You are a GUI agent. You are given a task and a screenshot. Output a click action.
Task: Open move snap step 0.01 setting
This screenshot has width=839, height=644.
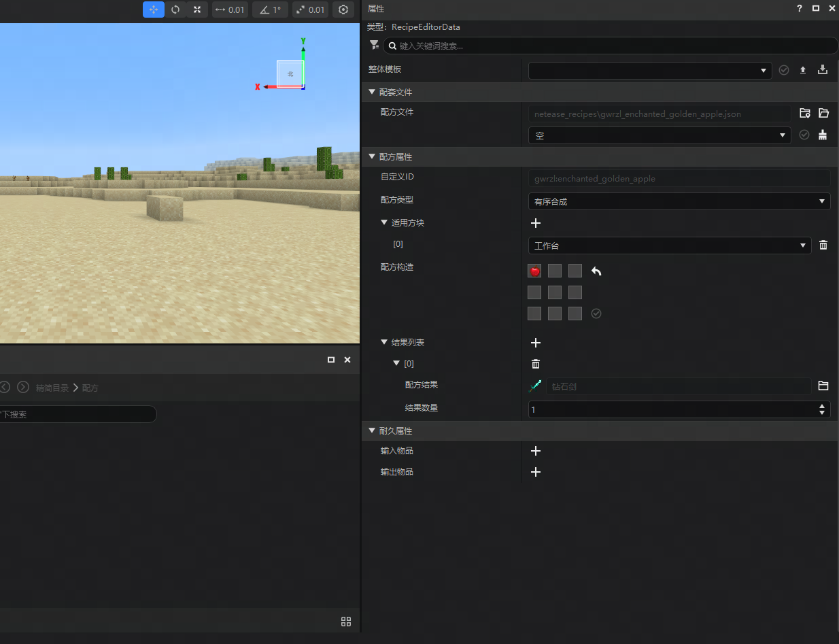pos(230,10)
